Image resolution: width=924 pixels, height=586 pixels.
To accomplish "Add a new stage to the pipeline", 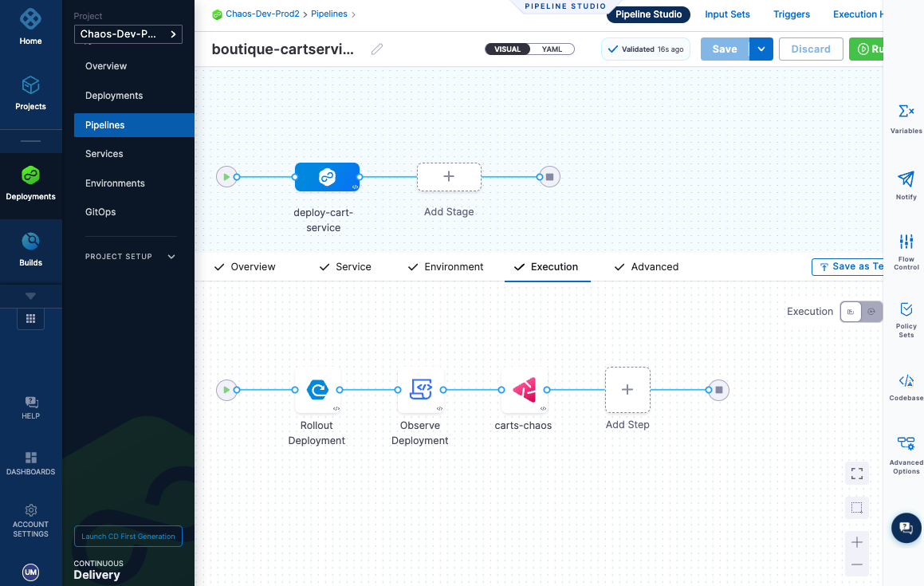I will (449, 177).
